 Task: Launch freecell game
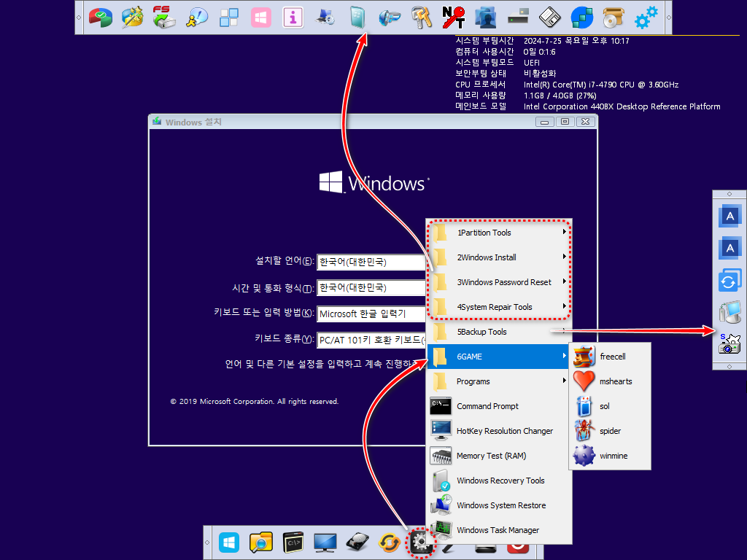coord(610,356)
